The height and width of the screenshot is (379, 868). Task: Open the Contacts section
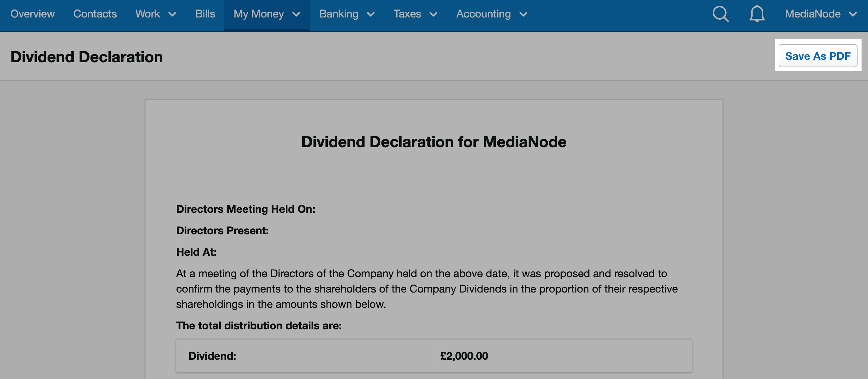click(95, 14)
